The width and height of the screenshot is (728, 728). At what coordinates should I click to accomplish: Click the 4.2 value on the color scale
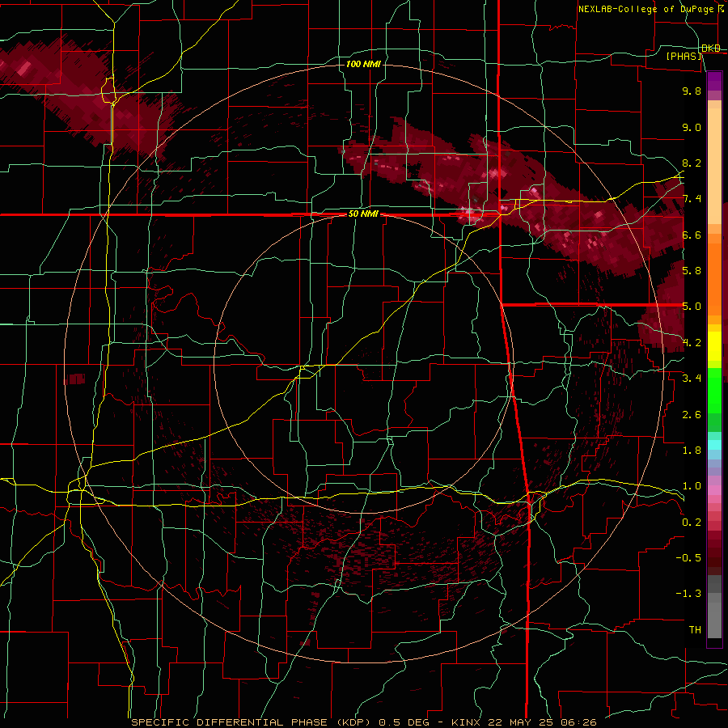692,343
